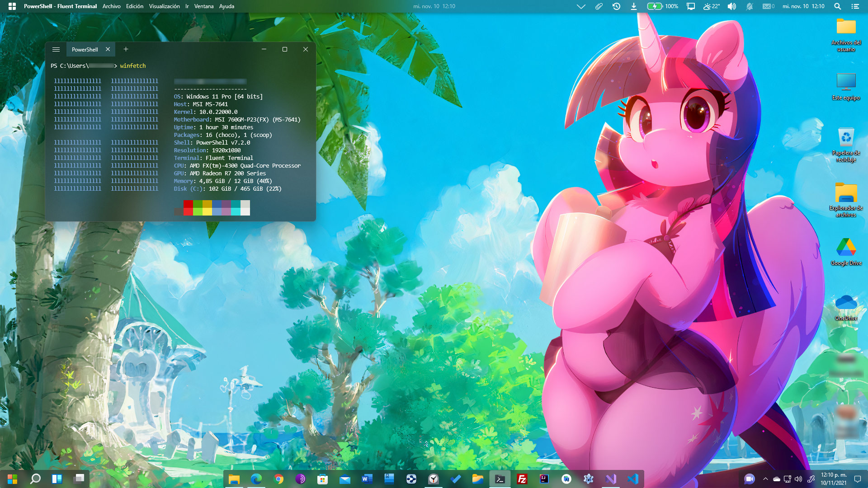Launch Microsoft Edge from taskbar
Viewport: 868px width, 488px height.
point(256,479)
